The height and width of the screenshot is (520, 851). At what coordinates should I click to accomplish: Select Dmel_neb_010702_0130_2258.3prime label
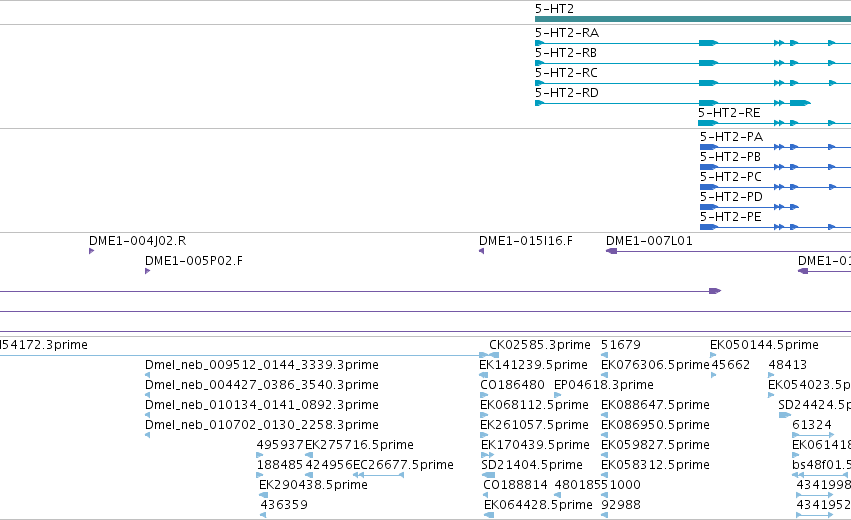pos(262,426)
